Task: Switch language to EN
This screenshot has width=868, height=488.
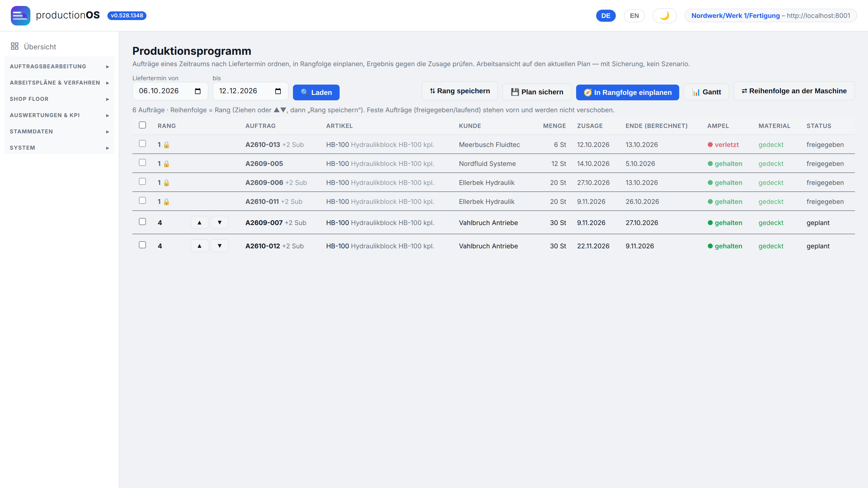Action: (634, 15)
